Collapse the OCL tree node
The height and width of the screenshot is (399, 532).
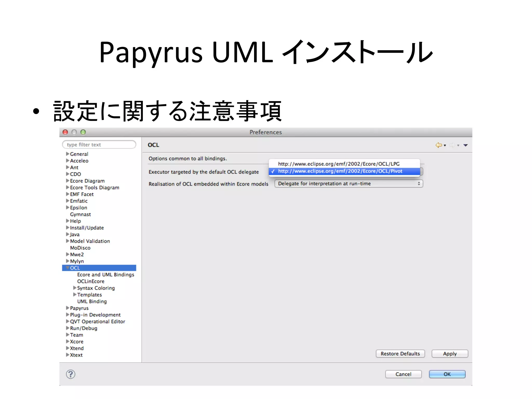pos(68,268)
